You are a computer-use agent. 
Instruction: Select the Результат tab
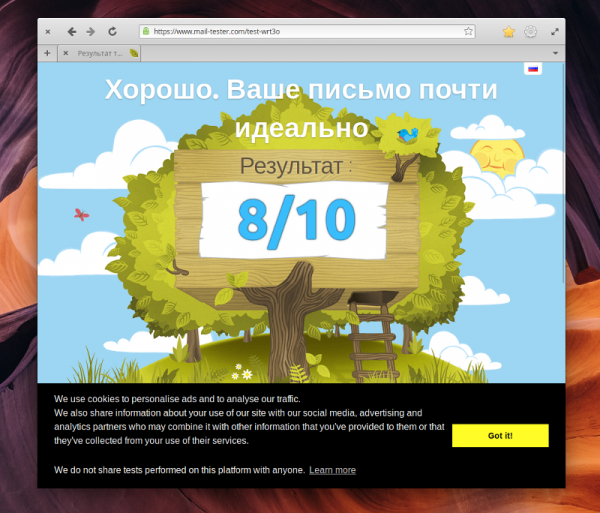click(100, 53)
